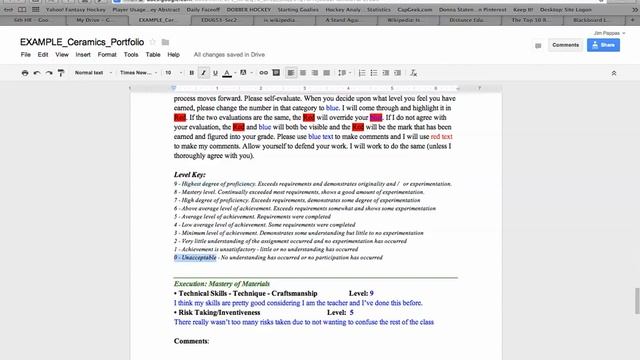Insert a link using the link icon
This screenshot has height=360, width=640.
pyautogui.click(x=264, y=73)
